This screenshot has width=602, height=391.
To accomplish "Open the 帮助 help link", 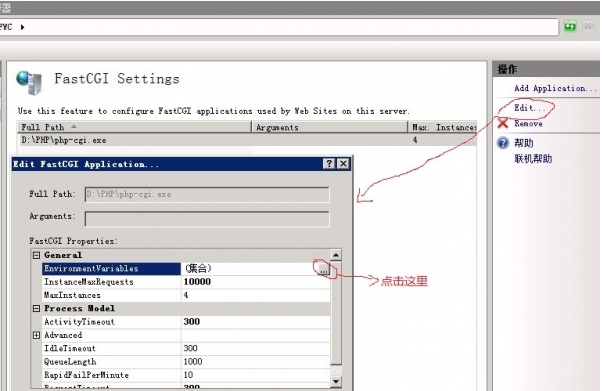I will (524, 143).
